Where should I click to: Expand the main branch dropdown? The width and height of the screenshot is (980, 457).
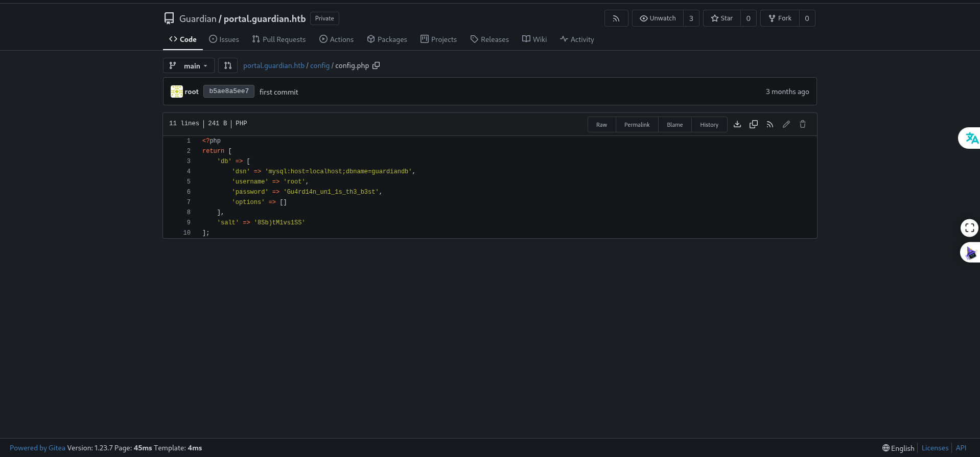pos(189,65)
